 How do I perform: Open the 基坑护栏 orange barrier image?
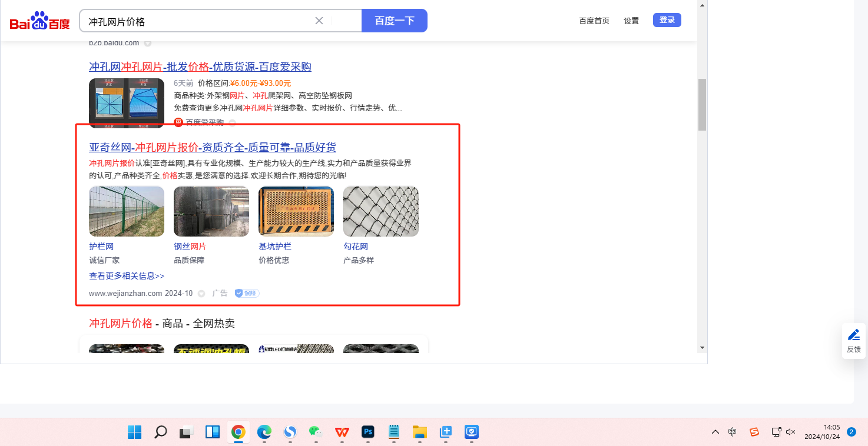tap(296, 211)
